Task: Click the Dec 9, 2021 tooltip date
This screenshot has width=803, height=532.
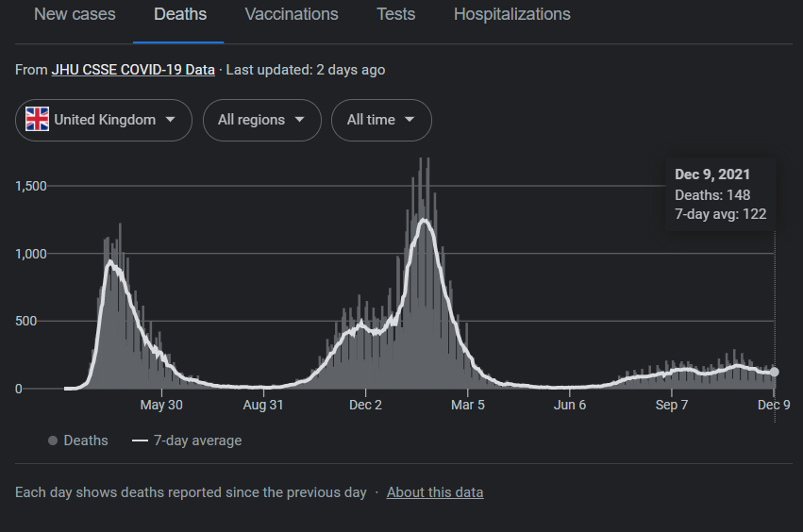Action: (711, 175)
